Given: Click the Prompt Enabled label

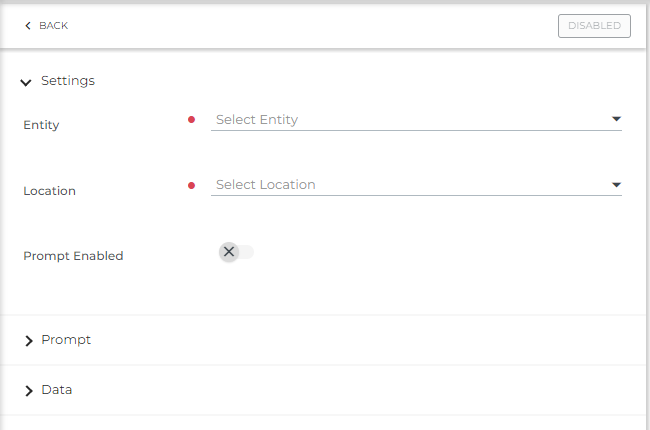Looking at the screenshot, I should (73, 256).
